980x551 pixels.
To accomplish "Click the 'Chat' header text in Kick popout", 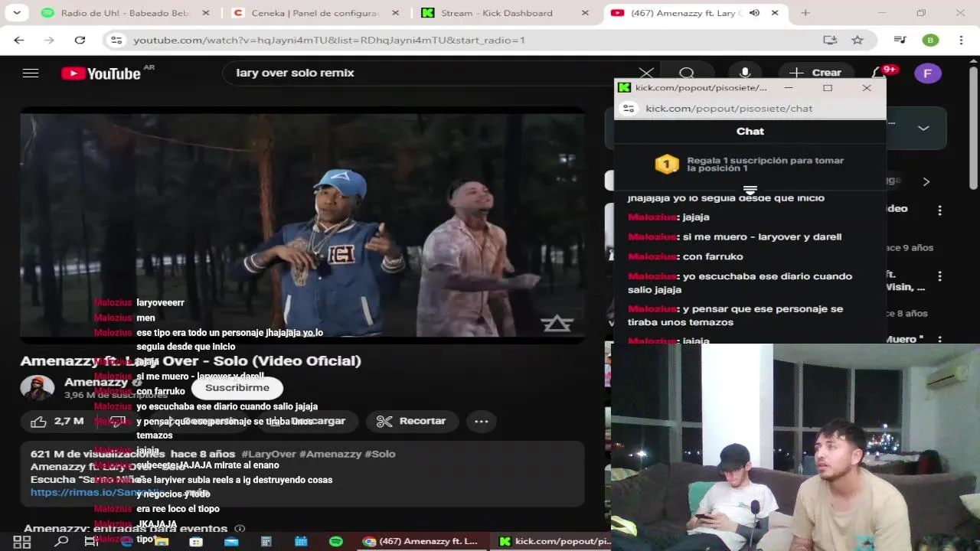I will (x=750, y=132).
